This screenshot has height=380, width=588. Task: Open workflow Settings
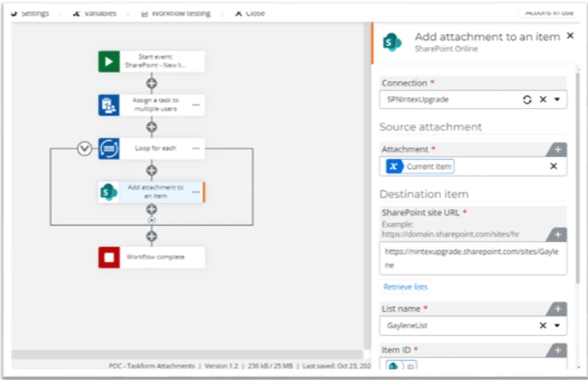point(31,13)
